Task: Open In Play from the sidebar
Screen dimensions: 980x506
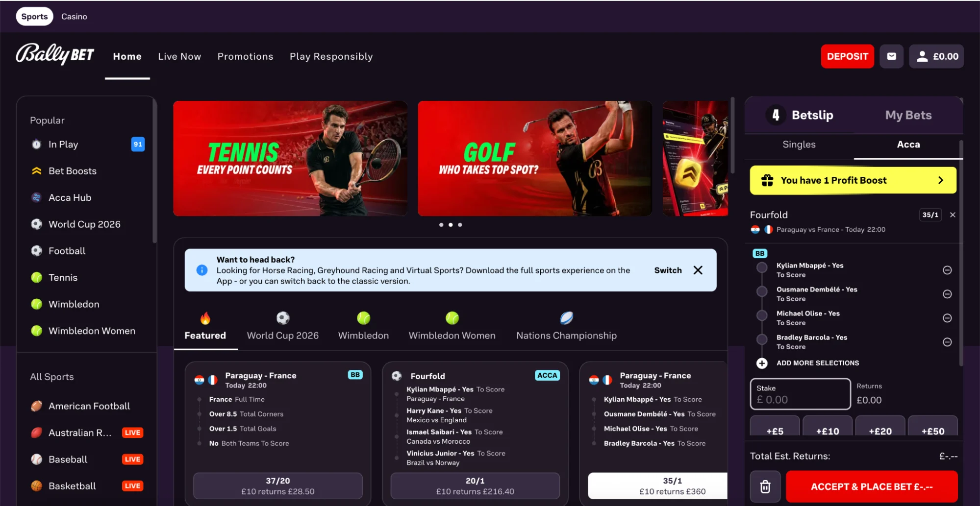Action: coord(87,145)
